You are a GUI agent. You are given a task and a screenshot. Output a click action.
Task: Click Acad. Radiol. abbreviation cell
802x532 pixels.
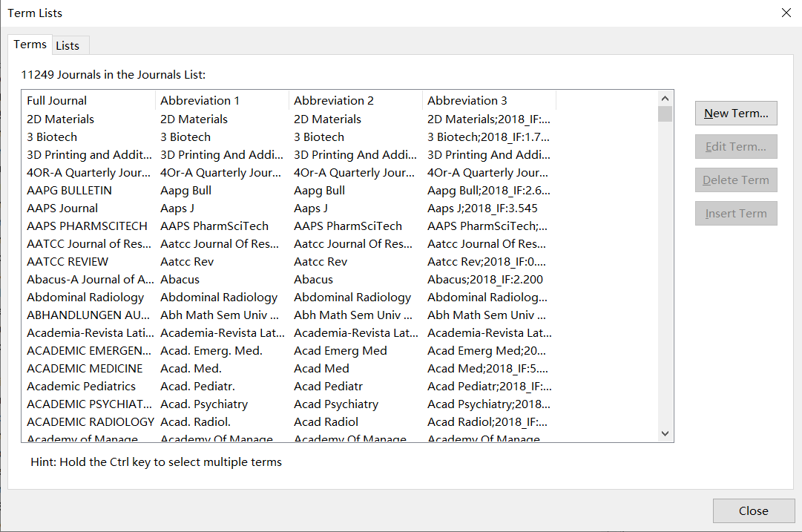click(x=195, y=422)
